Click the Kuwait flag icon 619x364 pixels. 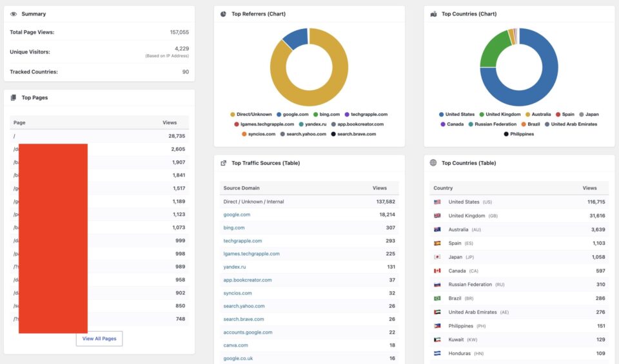click(x=437, y=340)
